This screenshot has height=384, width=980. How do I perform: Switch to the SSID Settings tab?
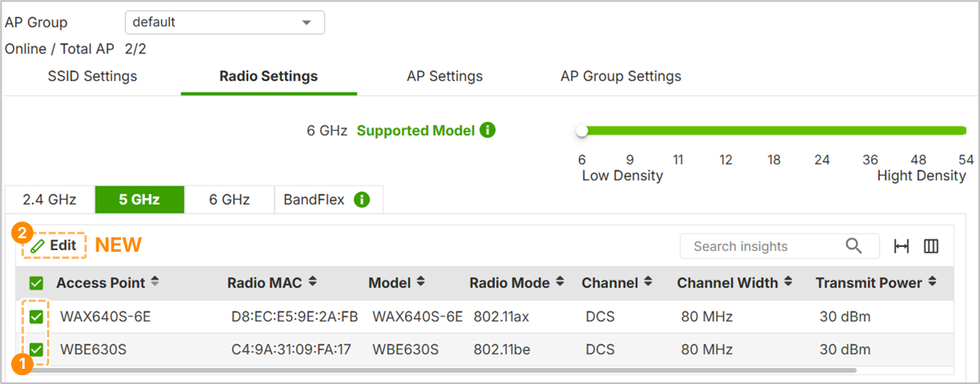click(92, 76)
